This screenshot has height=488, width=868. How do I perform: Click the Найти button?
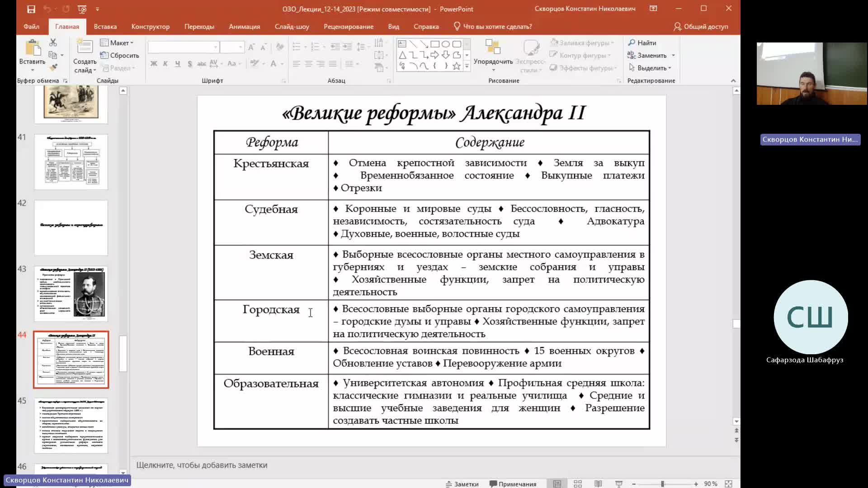pos(642,42)
